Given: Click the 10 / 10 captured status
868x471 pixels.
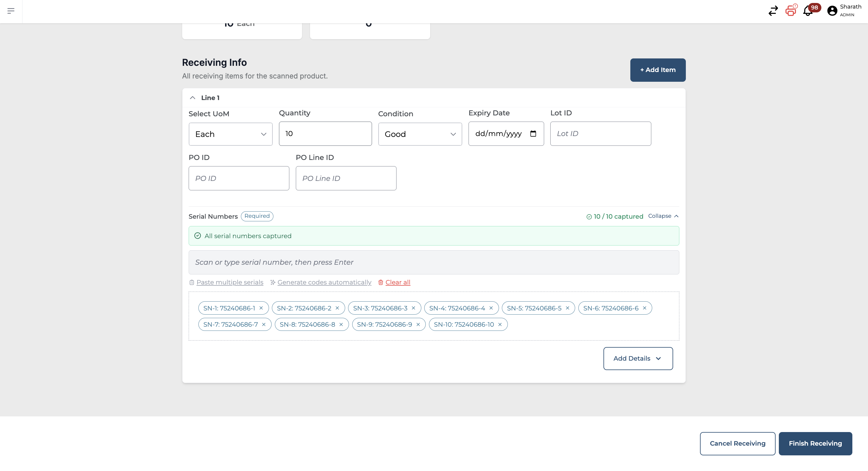Looking at the screenshot, I should point(615,216).
